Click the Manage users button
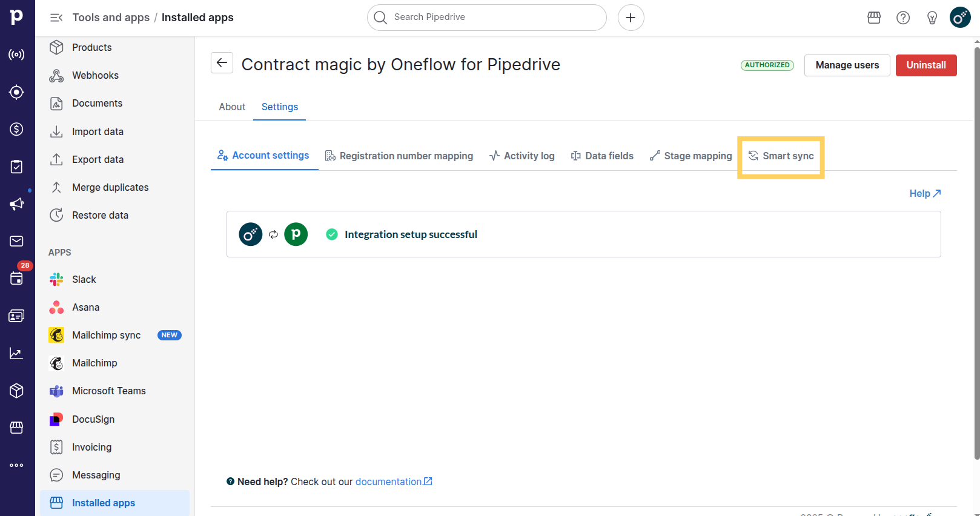The width and height of the screenshot is (980, 516). click(x=847, y=65)
